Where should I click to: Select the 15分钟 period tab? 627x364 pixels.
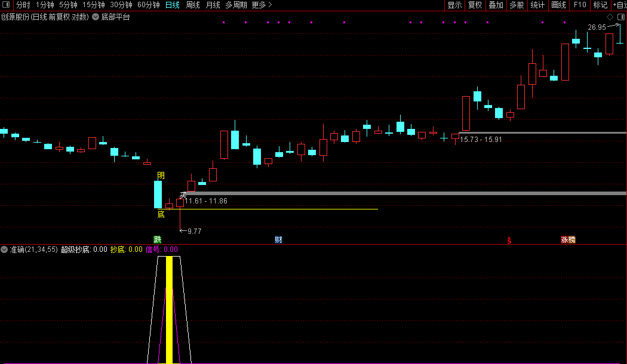pos(94,5)
